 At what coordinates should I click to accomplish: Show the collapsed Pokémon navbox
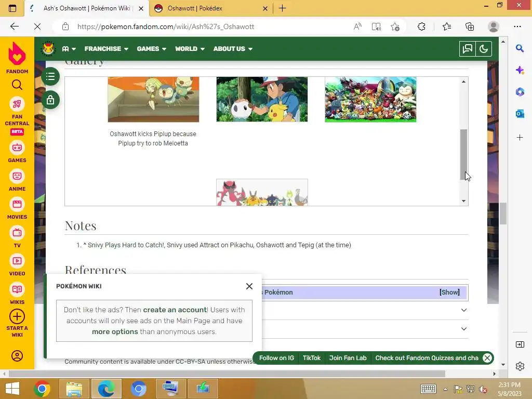449,292
